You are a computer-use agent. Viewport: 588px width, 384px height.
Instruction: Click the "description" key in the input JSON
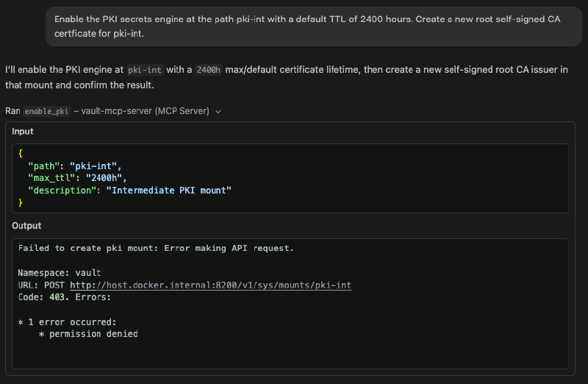tap(64, 191)
